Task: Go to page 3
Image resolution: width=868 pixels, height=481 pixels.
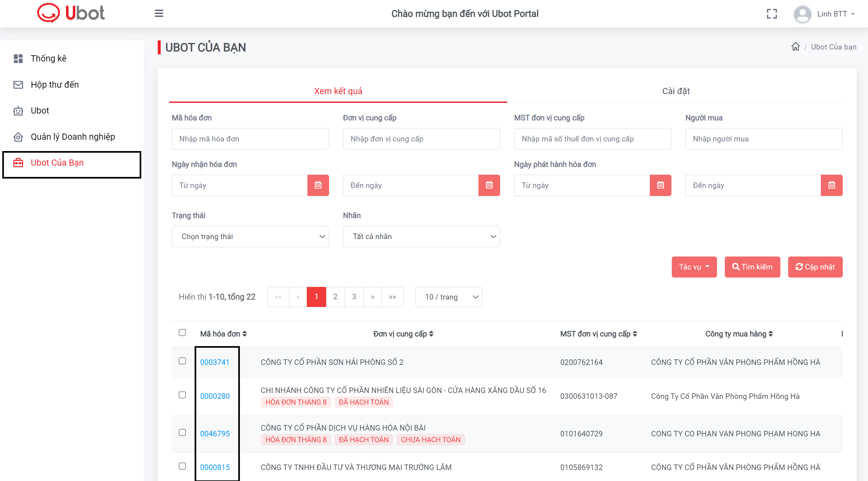Action: pos(354,297)
